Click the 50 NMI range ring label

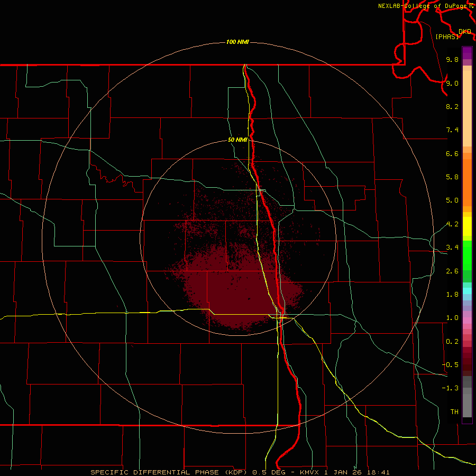pos(237,140)
